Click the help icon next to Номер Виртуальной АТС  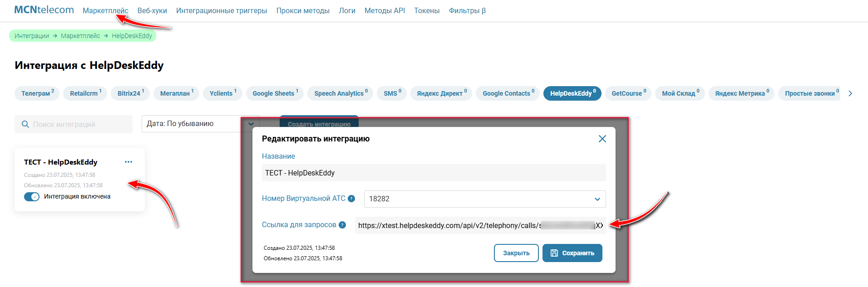351,199
